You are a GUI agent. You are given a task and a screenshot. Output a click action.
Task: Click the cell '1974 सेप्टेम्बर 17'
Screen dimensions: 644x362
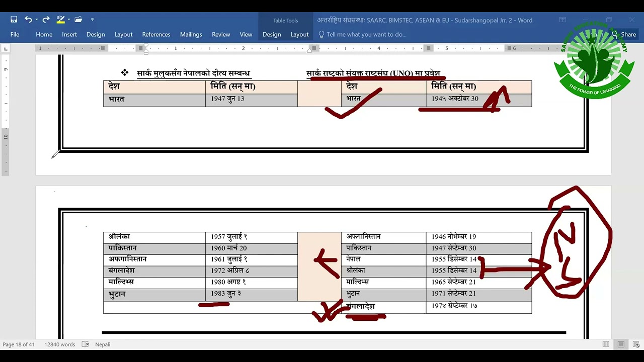pos(478,307)
